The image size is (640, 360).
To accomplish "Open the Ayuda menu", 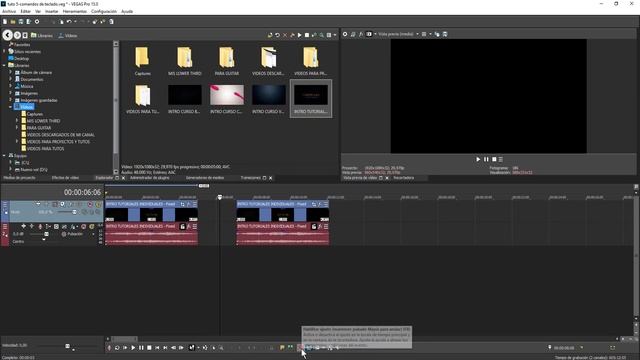I will (x=127, y=11).
